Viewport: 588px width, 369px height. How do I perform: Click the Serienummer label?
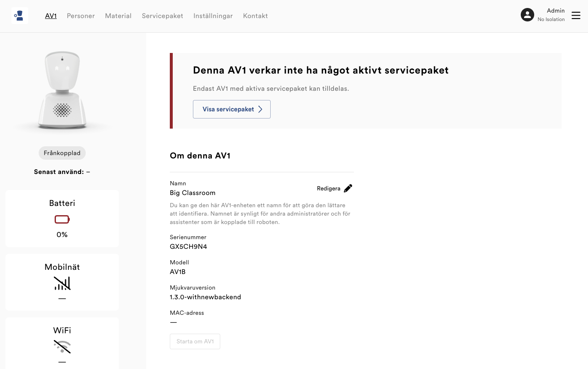188,237
